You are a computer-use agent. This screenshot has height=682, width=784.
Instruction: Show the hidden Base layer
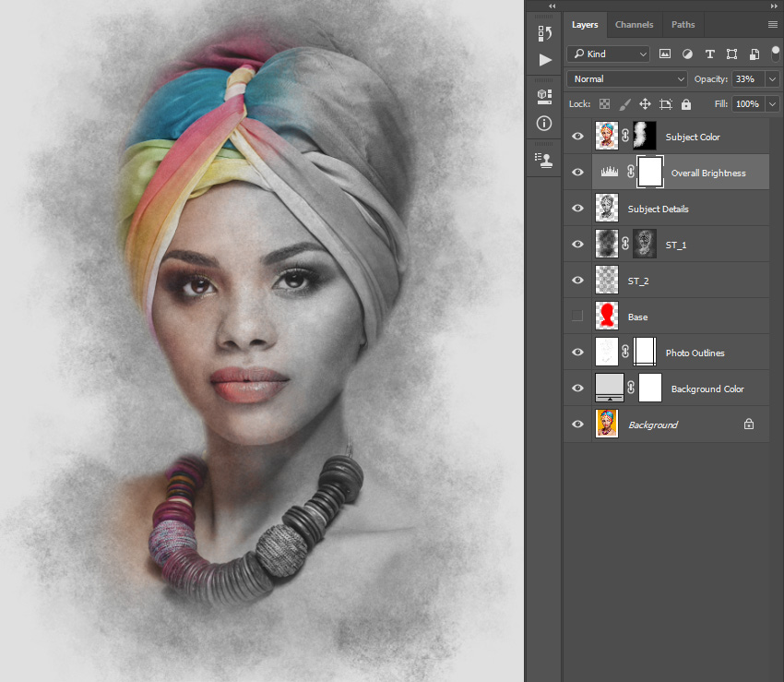tap(577, 316)
